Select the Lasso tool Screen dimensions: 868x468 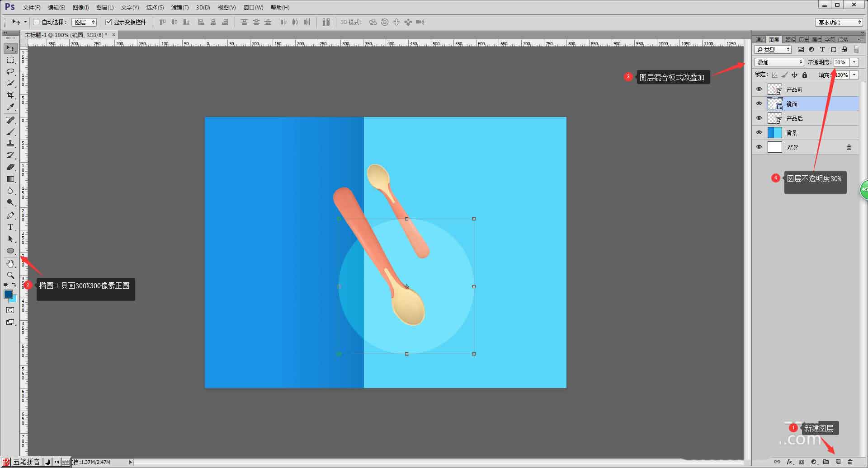pos(10,72)
